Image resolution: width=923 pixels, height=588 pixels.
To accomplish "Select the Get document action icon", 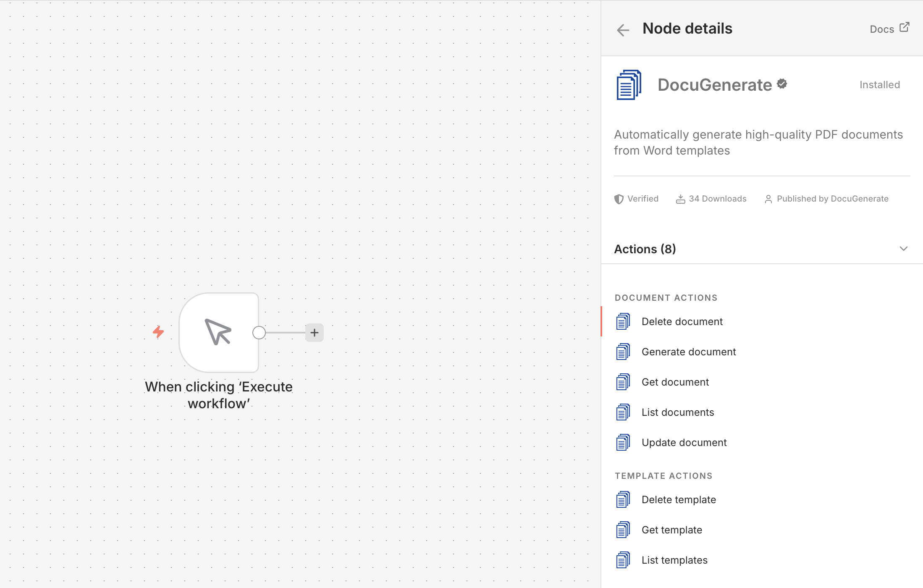I will [623, 381].
